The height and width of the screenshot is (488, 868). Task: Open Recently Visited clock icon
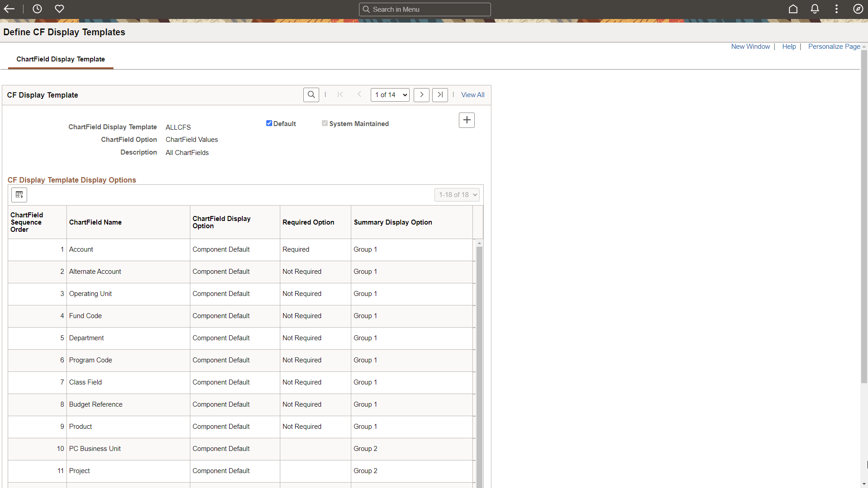[x=37, y=9]
